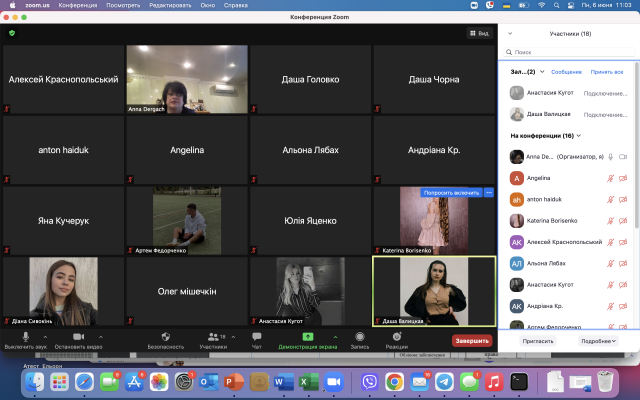Viewport: 640px width, 400px height.
Task: Open the Справка menu
Action: 236,5
